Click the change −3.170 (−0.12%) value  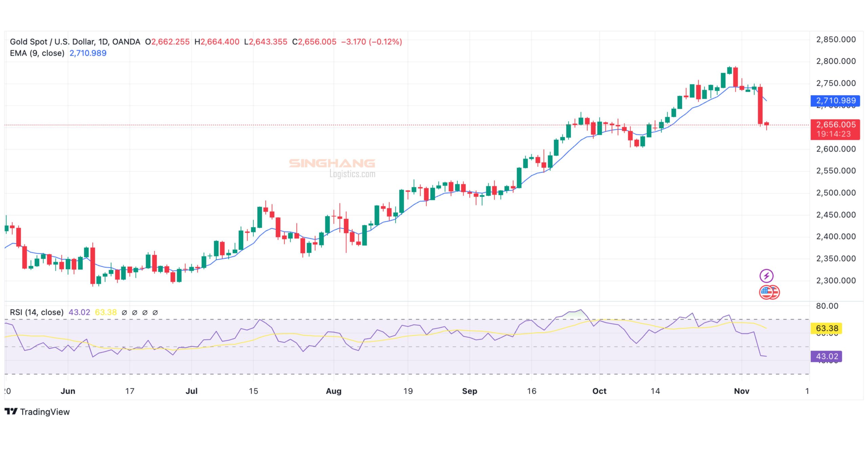tap(372, 42)
